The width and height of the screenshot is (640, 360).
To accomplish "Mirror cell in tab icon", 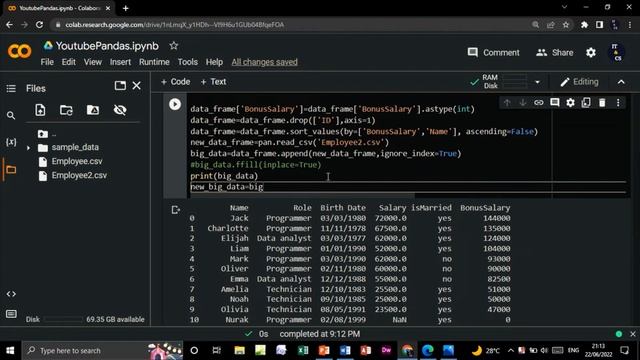I will pos(586,103).
